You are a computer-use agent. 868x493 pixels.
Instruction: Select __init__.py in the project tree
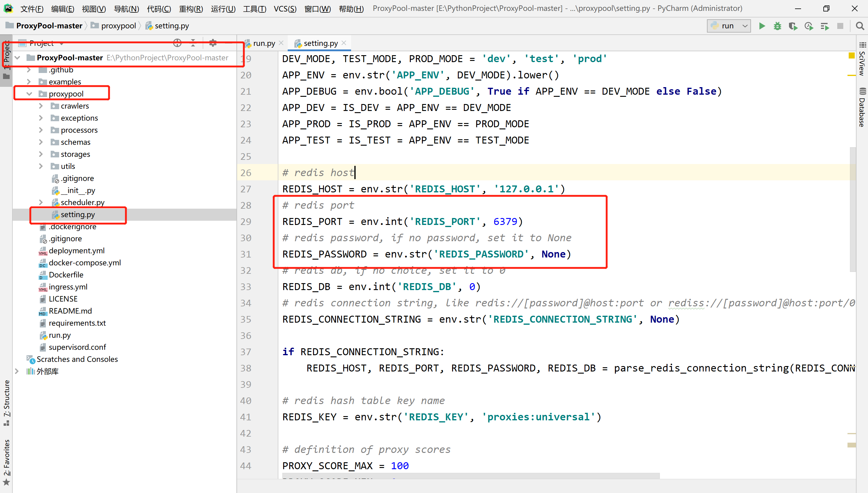pyautogui.click(x=78, y=190)
